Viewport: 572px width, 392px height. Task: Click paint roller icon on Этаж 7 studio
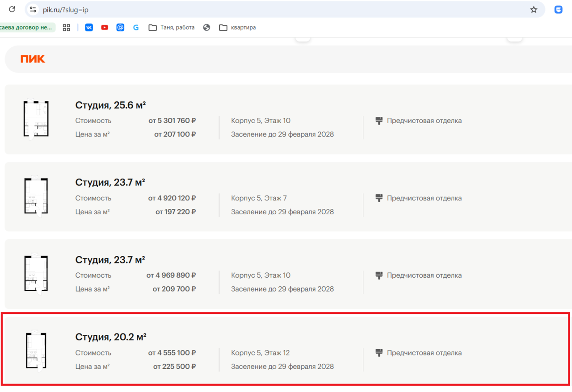[x=379, y=198]
